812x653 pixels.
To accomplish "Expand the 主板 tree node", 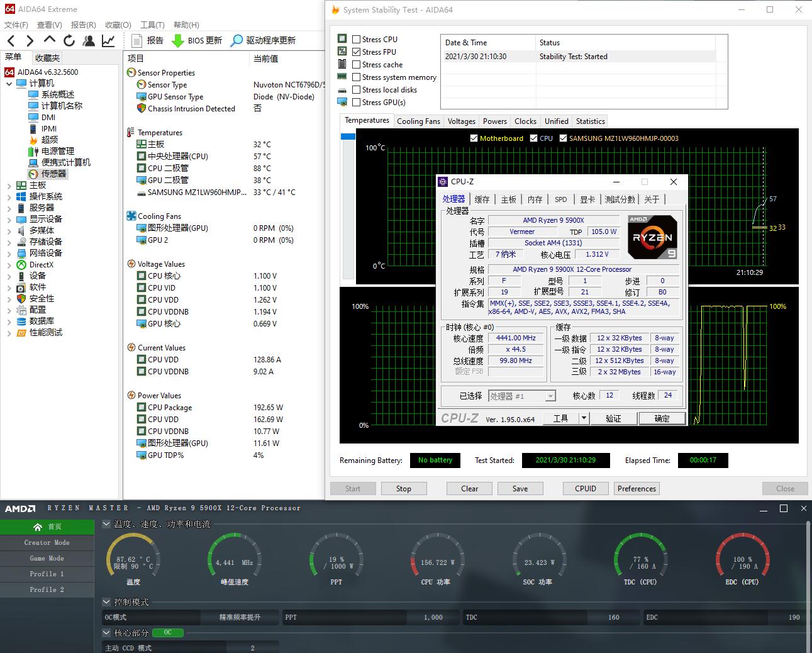I will 9,186.
